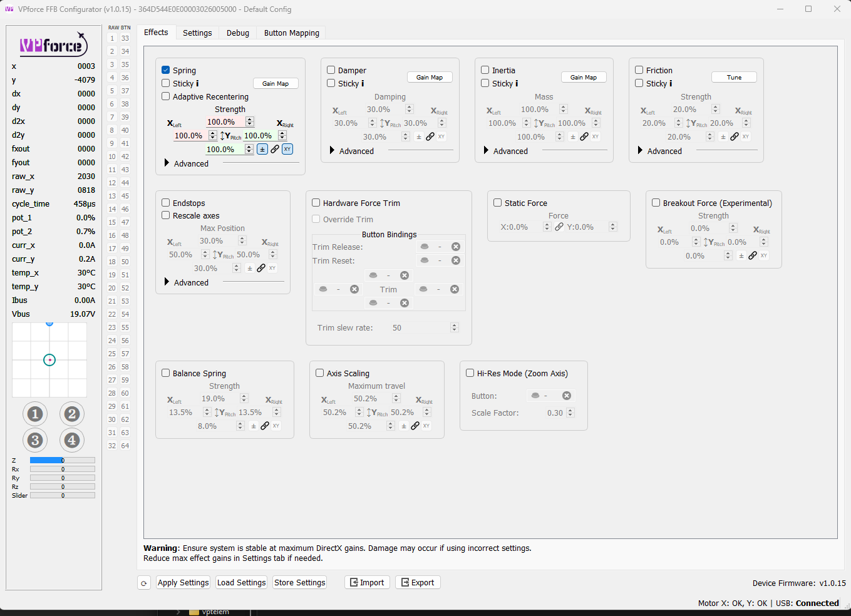The image size is (851, 616).
Task: Open the Spring Gain Map
Action: click(276, 83)
